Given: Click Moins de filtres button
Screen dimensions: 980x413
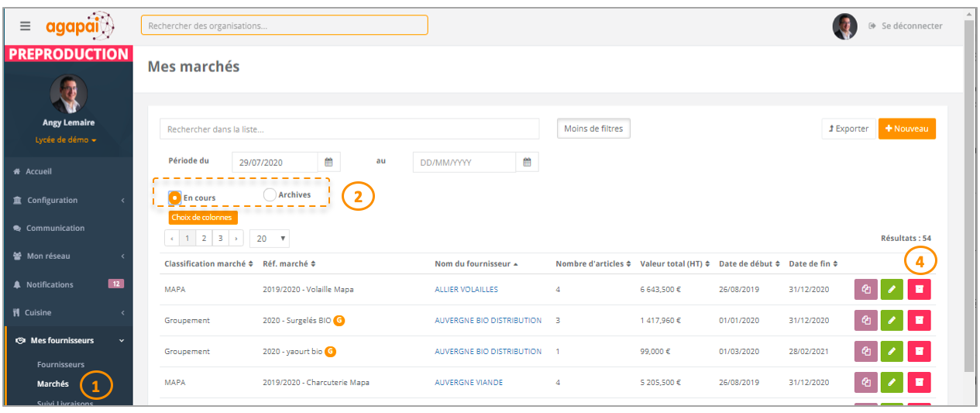Looking at the screenshot, I should (x=593, y=129).
